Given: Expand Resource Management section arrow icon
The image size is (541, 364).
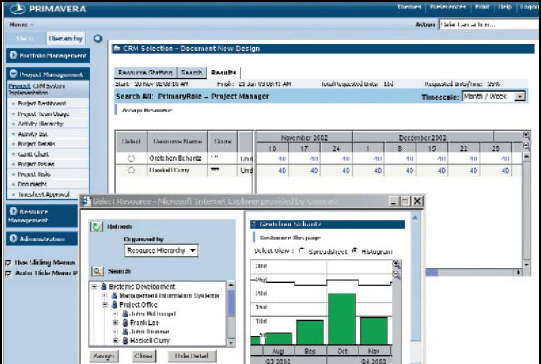Looking at the screenshot, I should tap(13, 211).
